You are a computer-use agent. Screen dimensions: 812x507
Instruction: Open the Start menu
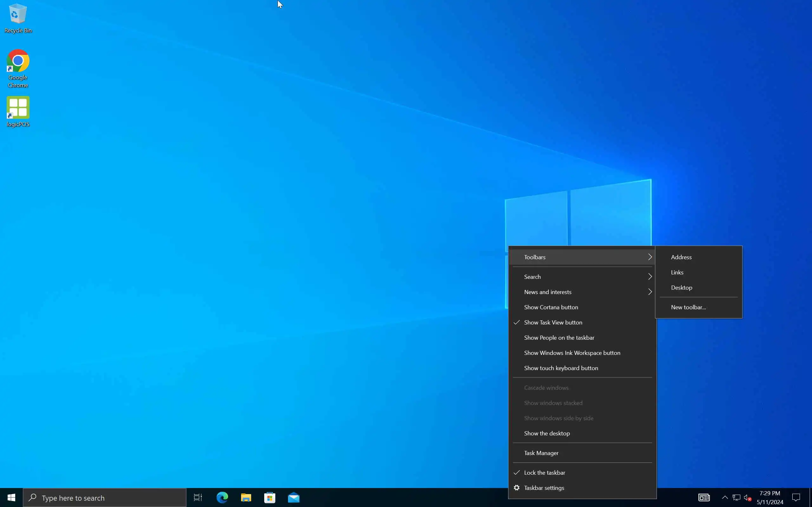[x=11, y=497]
